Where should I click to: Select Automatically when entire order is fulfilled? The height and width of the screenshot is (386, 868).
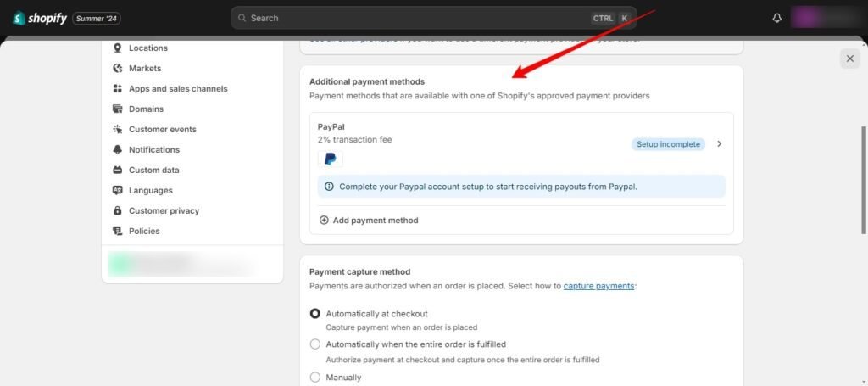(x=315, y=344)
